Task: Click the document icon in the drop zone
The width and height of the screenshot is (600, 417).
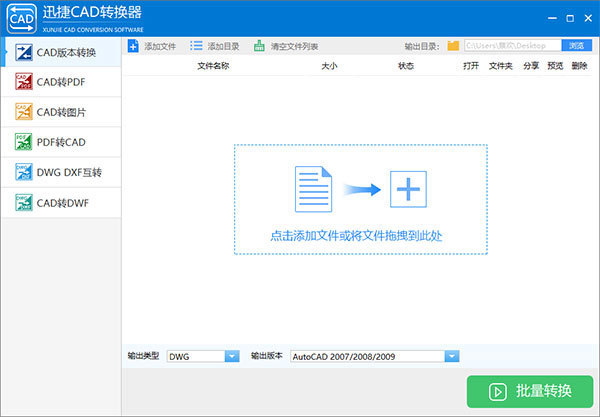Action: pyautogui.click(x=313, y=189)
